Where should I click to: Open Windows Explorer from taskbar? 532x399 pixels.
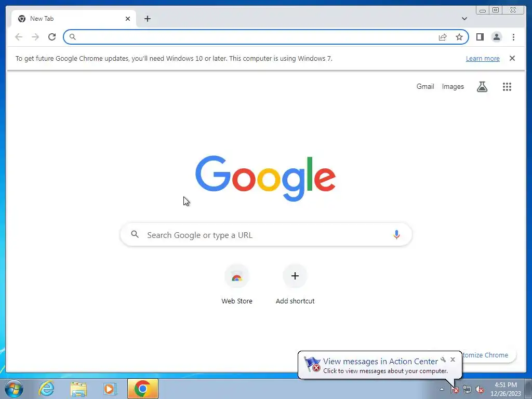pyautogui.click(x=78, y=389)
